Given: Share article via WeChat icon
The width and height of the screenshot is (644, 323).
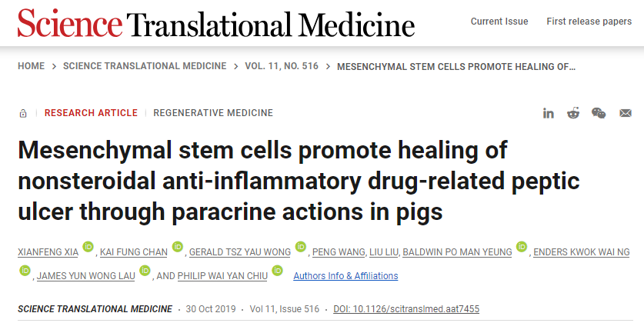Looking at the screenshot, I should [x=599, y=113].
